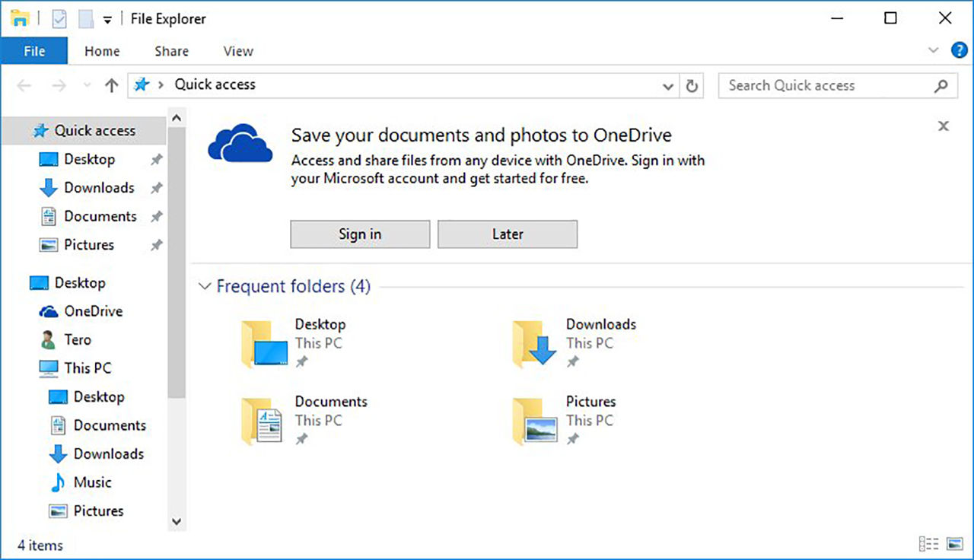974x560 pixels.
Task: Click the navigation pane scrollbar down arrow
Action: (x=177, y=522)
